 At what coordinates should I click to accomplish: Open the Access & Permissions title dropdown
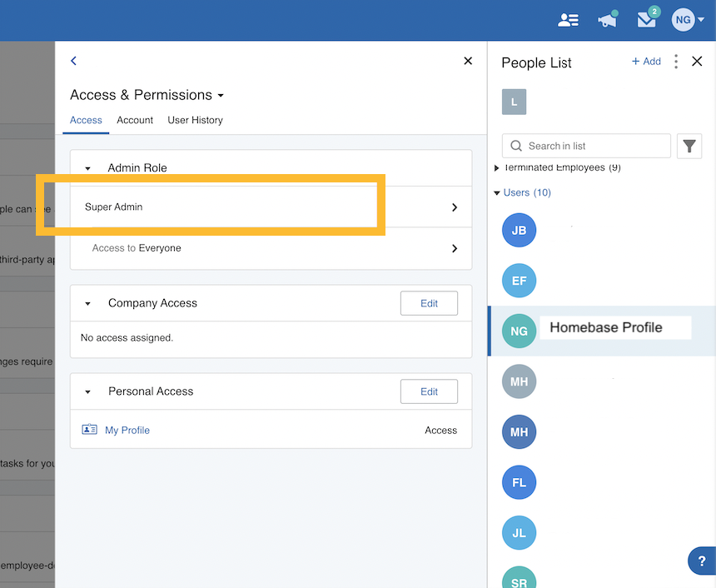click(x=147, y=95)
